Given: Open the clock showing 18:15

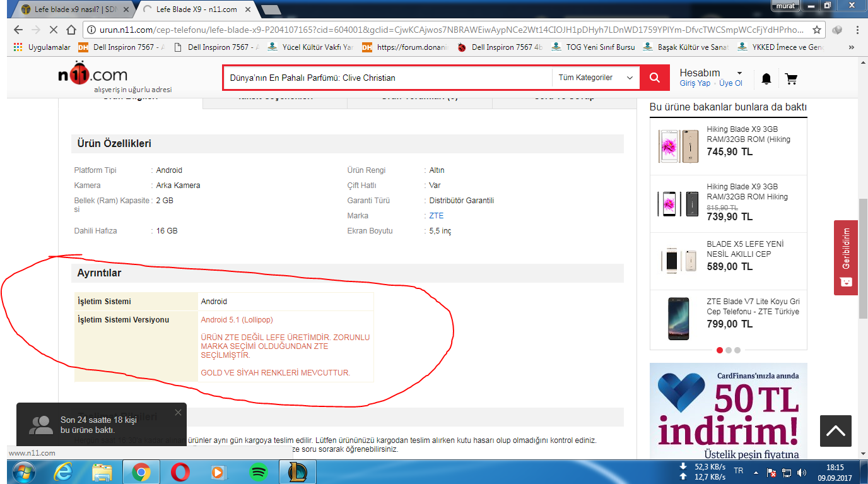Looking at the screenshot, I should pyautogui.click(x=835, y=468).
